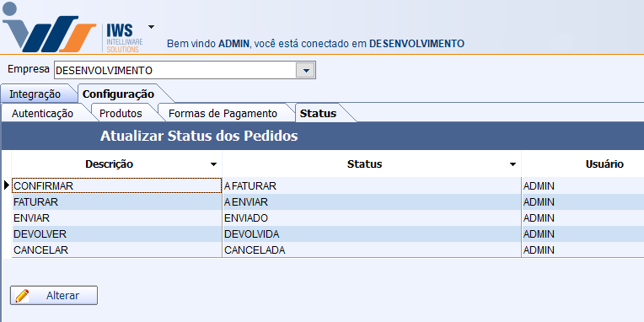
Task: Select the CONFIRMAR description cell
Action: point(116,185)
